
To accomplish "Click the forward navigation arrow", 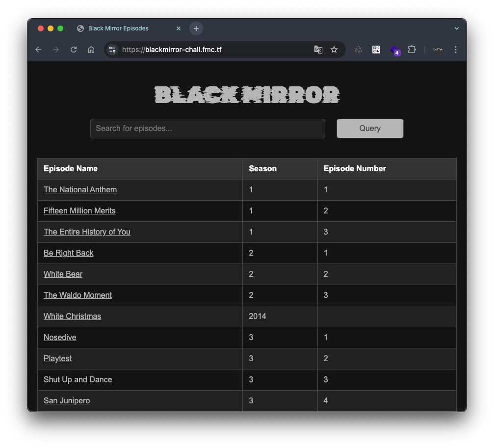I will [x=56, y=50].
